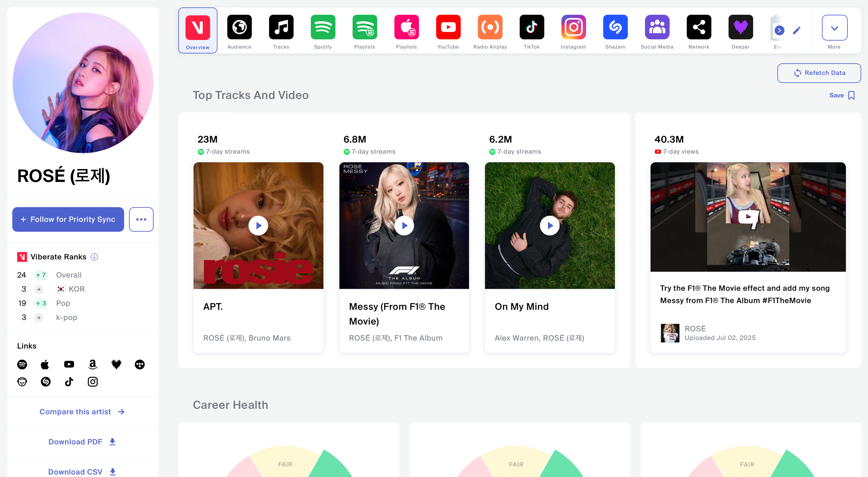Switch to the Audience tab

239,27
